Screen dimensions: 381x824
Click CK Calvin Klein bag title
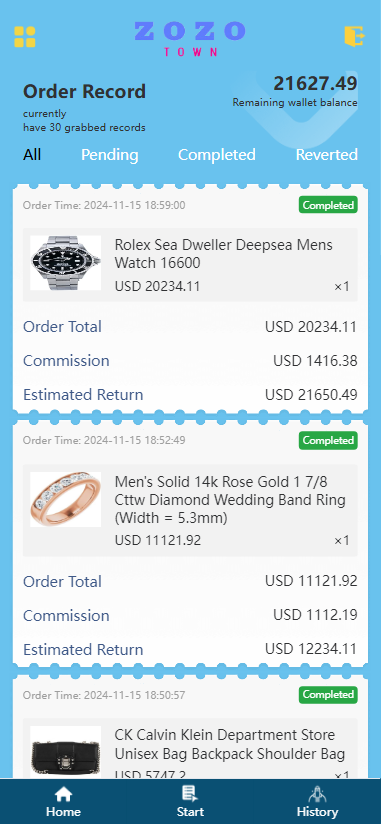pyautogui.click(x=230, y=744)
